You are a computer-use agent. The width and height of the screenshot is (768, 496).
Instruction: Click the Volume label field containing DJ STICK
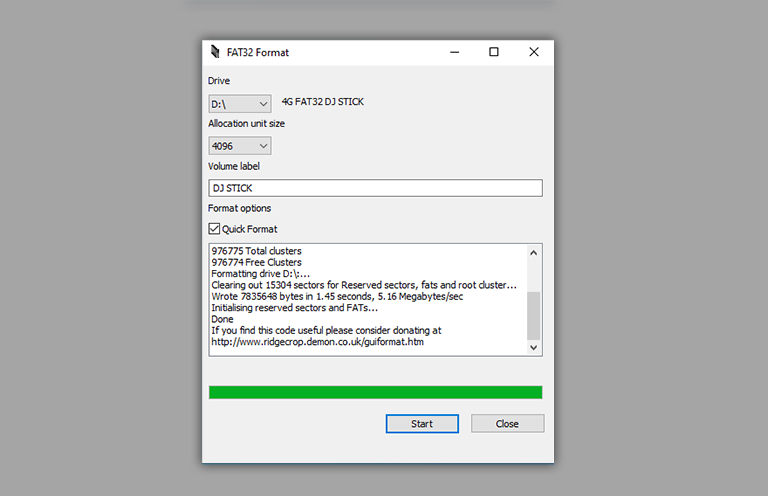[x=375, y=188]
